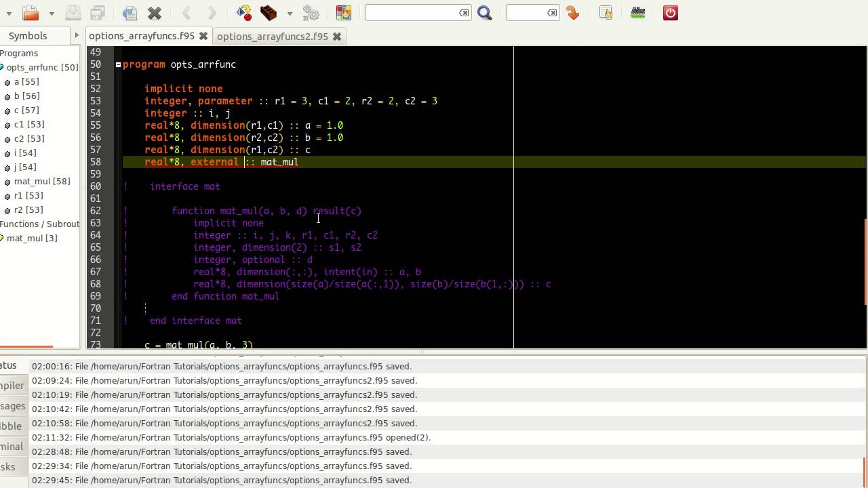
Task: Click the 02:00:16 saved status message
Action: click(x=222, y=366)
